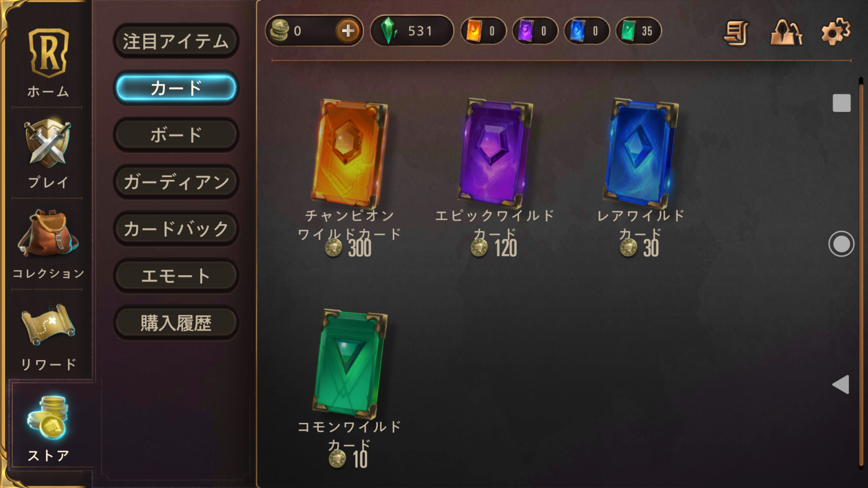Open the ガーディアン category
The height and width of the screenshot is (488, 868).
(176, 181)
